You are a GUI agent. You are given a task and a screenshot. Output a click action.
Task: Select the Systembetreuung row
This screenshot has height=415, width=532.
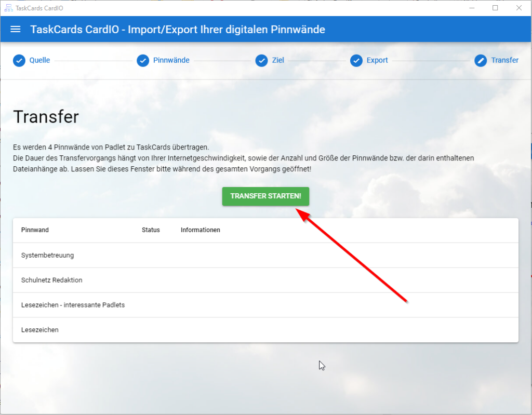(265, 255)
